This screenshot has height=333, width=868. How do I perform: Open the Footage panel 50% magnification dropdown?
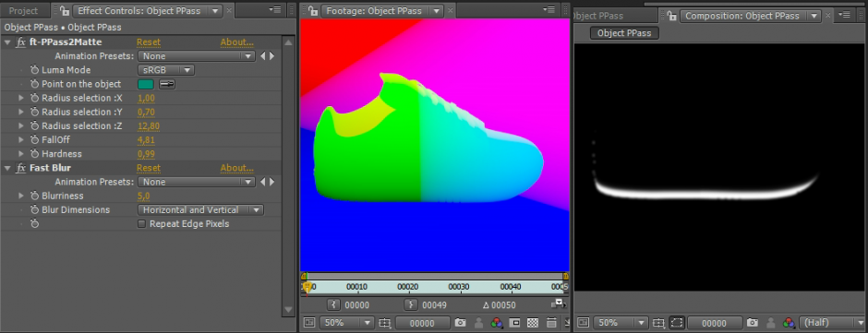(x=346, y=323)
